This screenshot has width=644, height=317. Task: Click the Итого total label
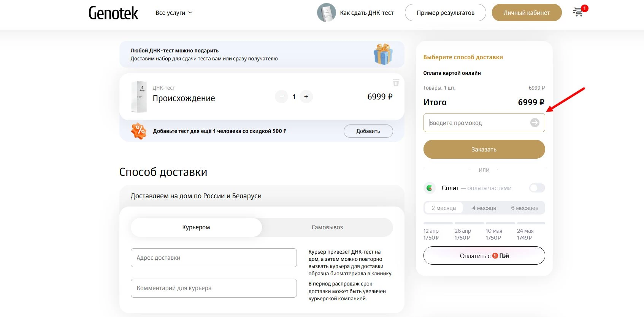(x=435, y=103)
